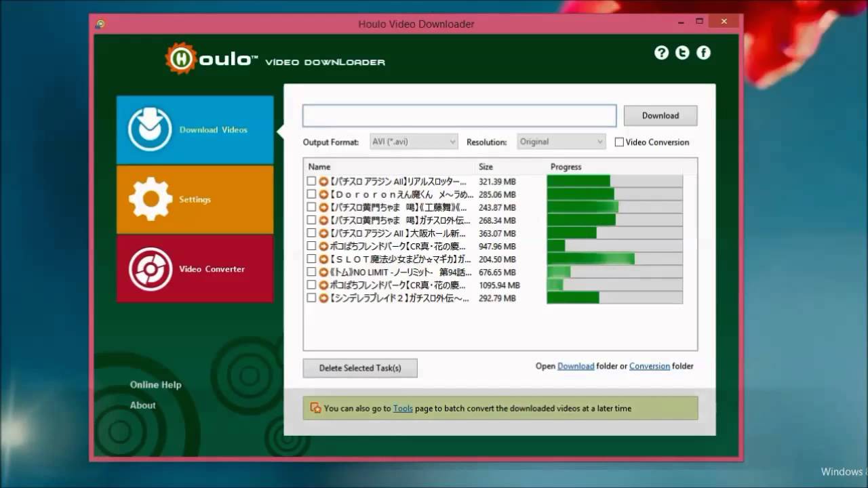The width and height of the screenshot is (868, 488).
Task: Check the box for the 363.07 MB task
Action: coord(311,233)
